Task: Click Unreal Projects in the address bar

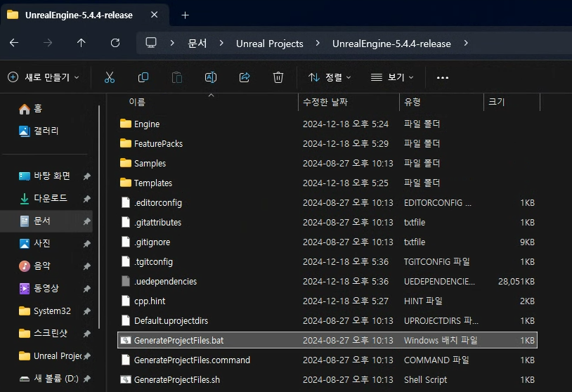Action: (x=270, y=44)
